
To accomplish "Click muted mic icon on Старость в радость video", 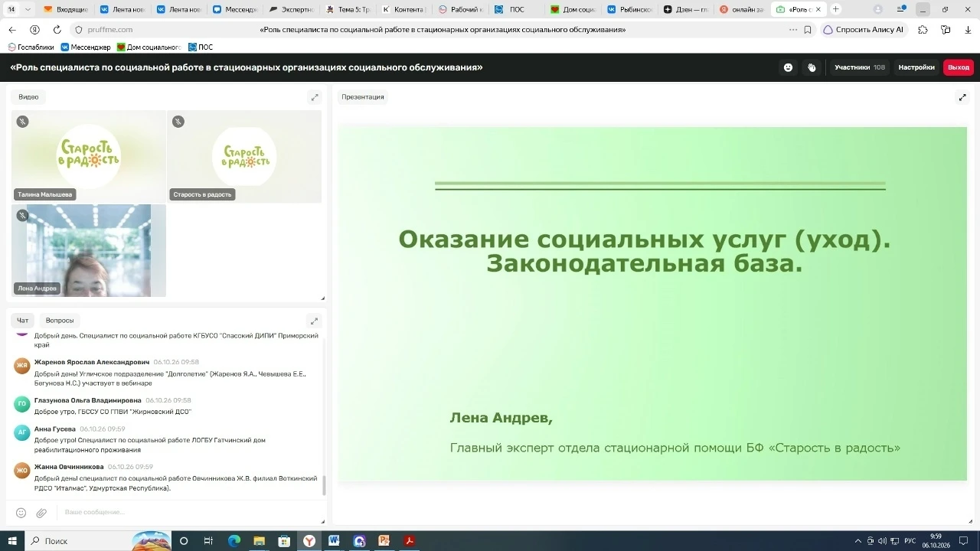I will (x=178, y=121).
